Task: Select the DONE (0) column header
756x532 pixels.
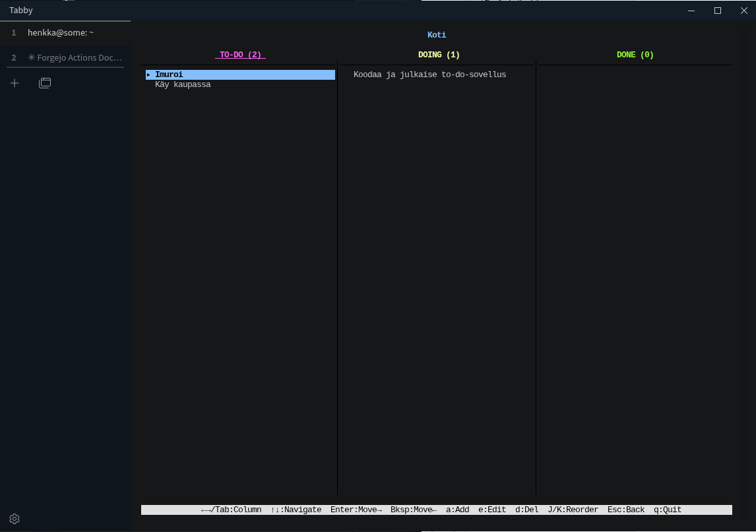Action: tap(635, 55)
